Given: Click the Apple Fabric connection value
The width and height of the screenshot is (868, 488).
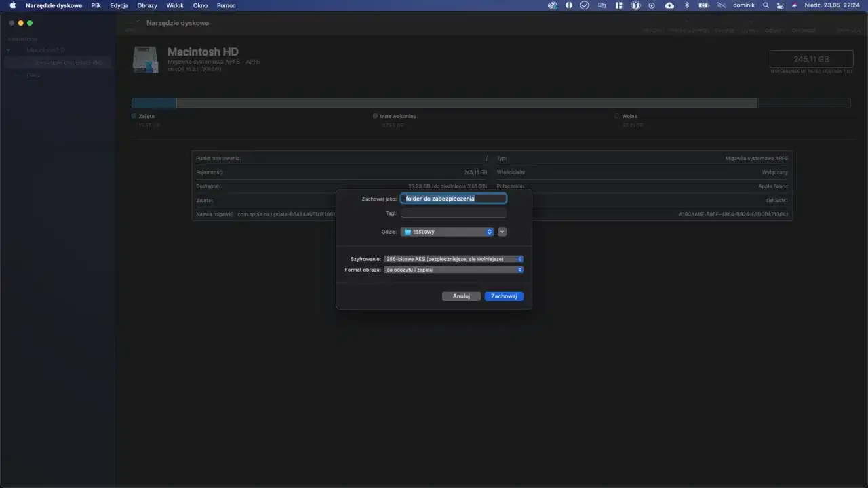Looking at the screenshot, I should [773, 186].
